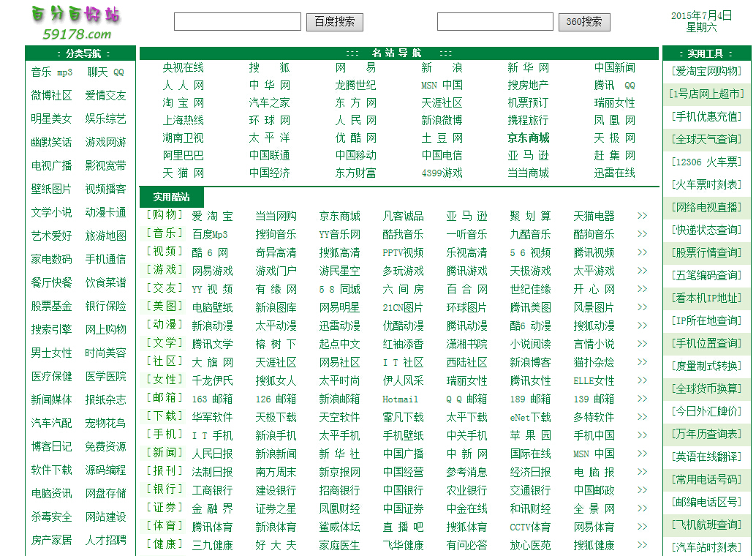Open the [全球天气查询] tool link

click(707, 140)
